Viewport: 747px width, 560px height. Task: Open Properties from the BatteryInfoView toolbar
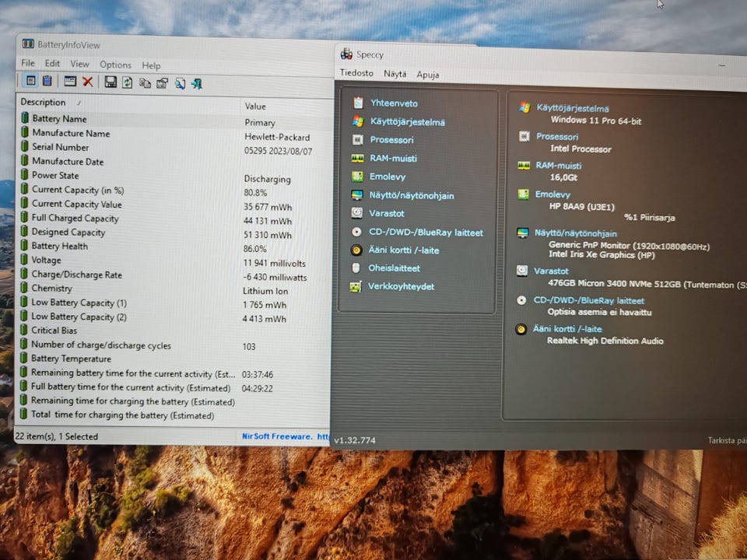tap(162, 82)
